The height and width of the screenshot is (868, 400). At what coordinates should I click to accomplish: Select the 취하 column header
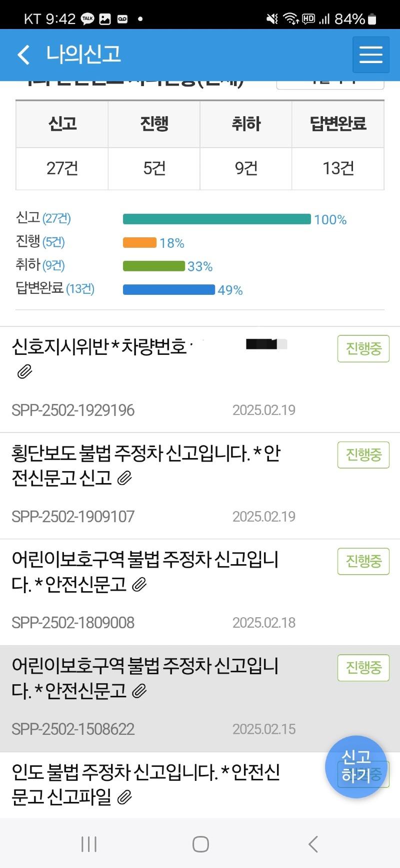(246, 124)
